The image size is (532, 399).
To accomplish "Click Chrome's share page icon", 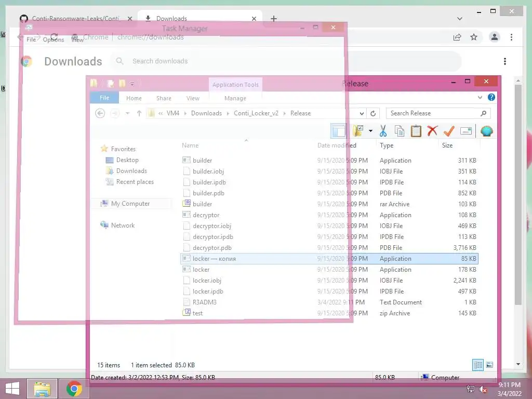I will pyautogui.click(x=457, y=37).
